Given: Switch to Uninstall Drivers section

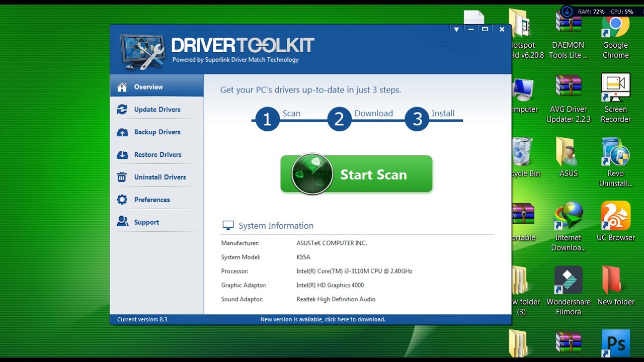Looking at the screenshot, I should tap(157, 177).
